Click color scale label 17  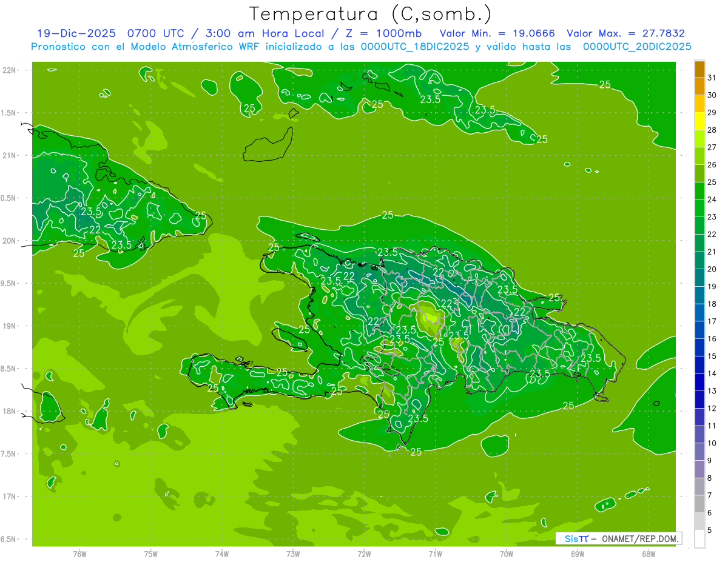click(712, 321)
